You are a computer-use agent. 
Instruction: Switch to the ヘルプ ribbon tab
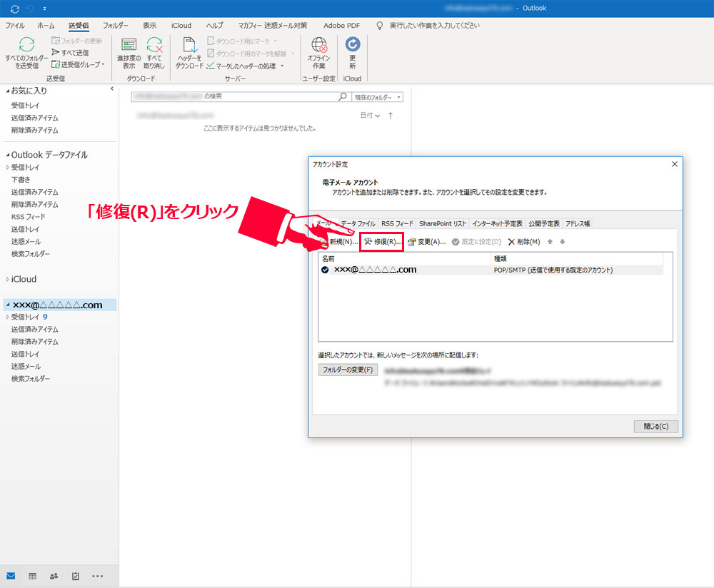coord(214,26)
